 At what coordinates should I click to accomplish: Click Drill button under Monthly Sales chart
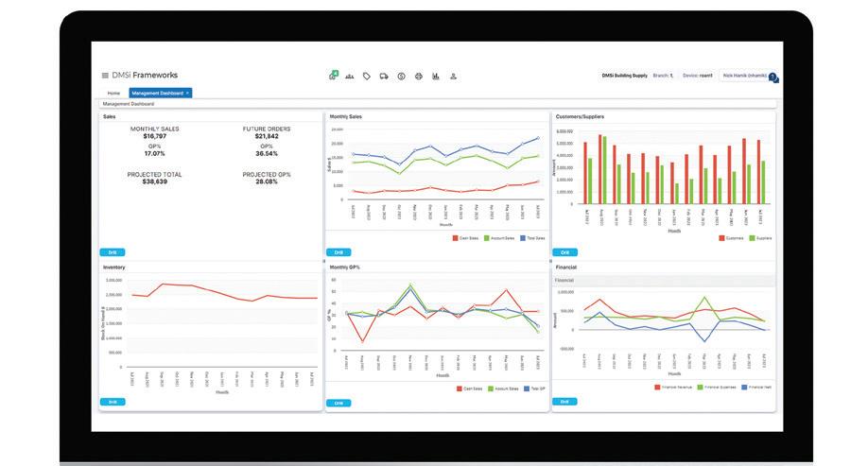tap(339, 252)
